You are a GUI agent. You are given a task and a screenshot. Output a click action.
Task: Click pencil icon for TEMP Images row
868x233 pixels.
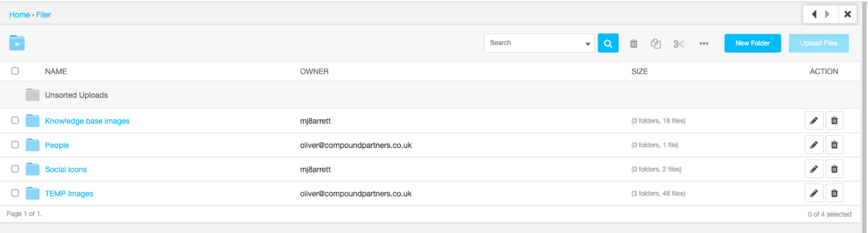click(x=814, y=194)
